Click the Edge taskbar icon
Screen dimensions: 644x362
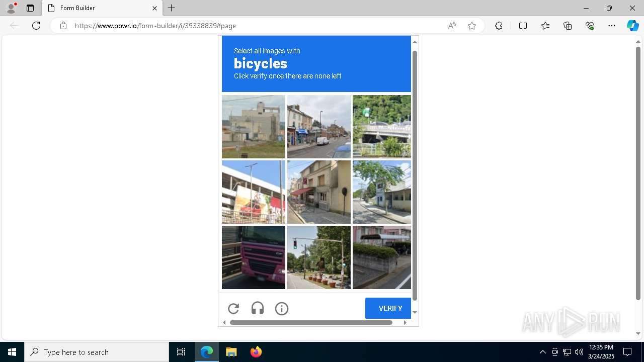click(207, 352)
